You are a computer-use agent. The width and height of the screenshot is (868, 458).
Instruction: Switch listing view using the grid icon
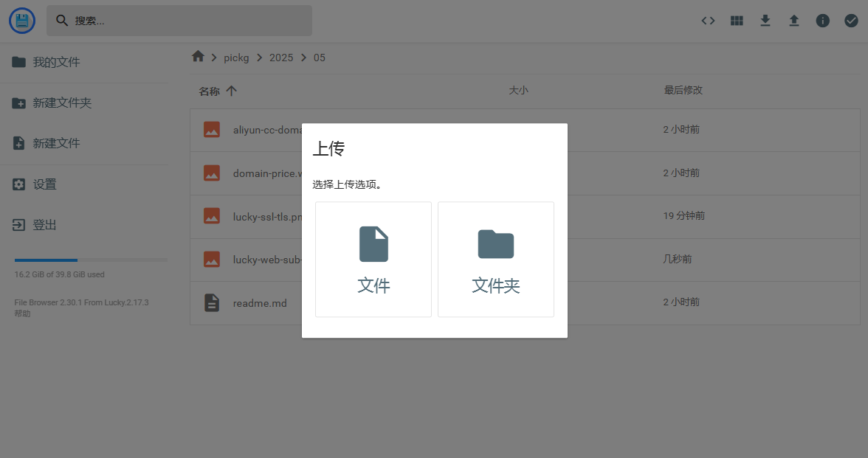[736, 21]
